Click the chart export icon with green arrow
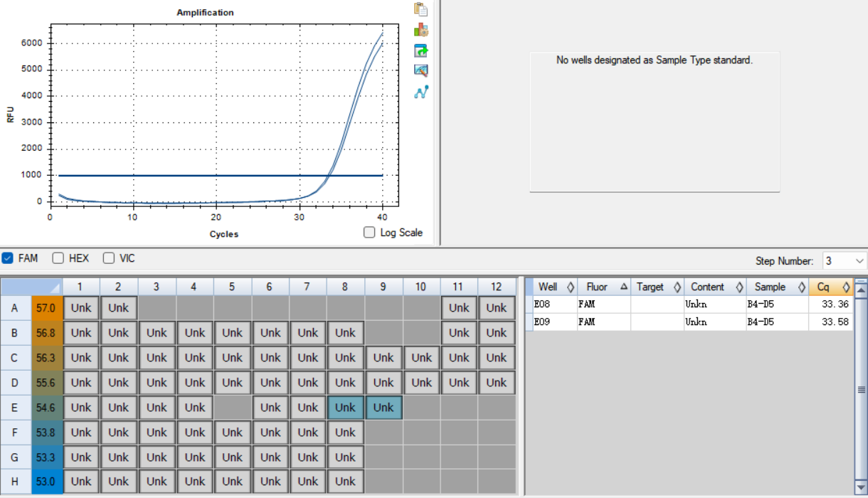This screenshot has width=868, height=498. (421, 51)
